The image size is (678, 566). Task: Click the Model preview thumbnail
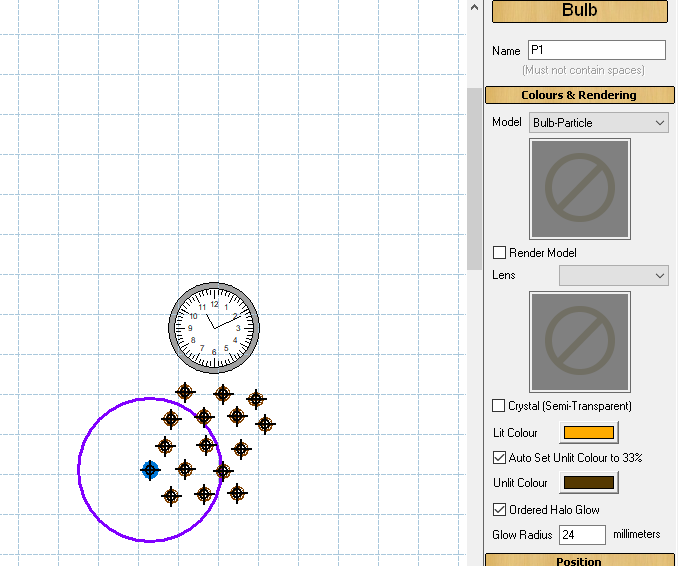tap(580, 189)
